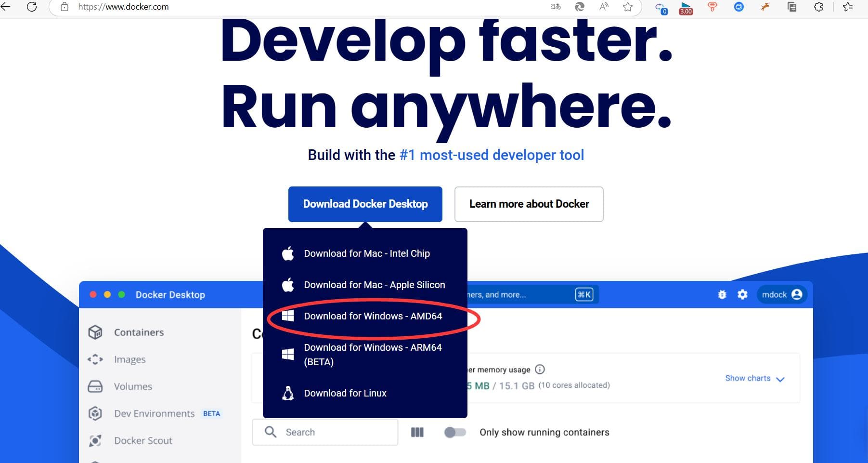
Task: Click the Windows logo beside AMD64
Action: point(288,316)
